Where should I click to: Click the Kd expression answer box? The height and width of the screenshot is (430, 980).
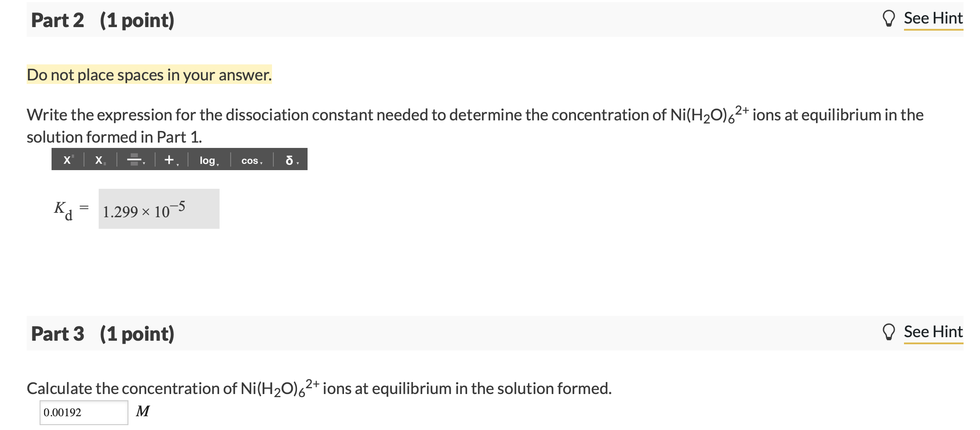pyautogui.click(x=159, y=209)
